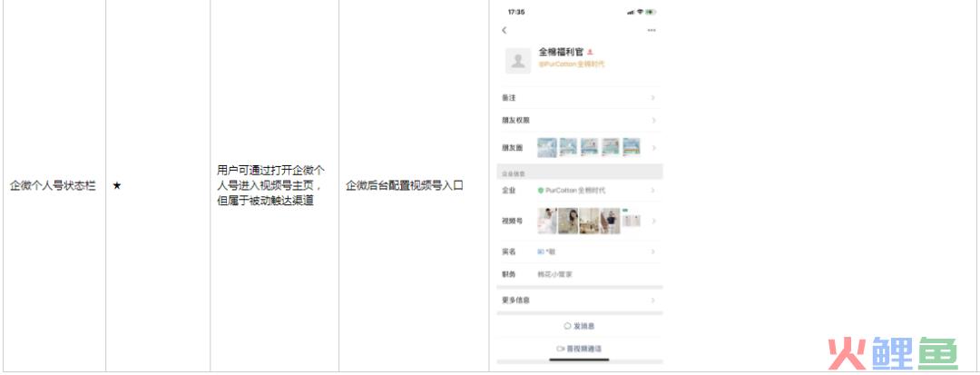980x375 pixels.
Task: Open the last 视频号 video thumbnail
Action: (x=632, y=218)
